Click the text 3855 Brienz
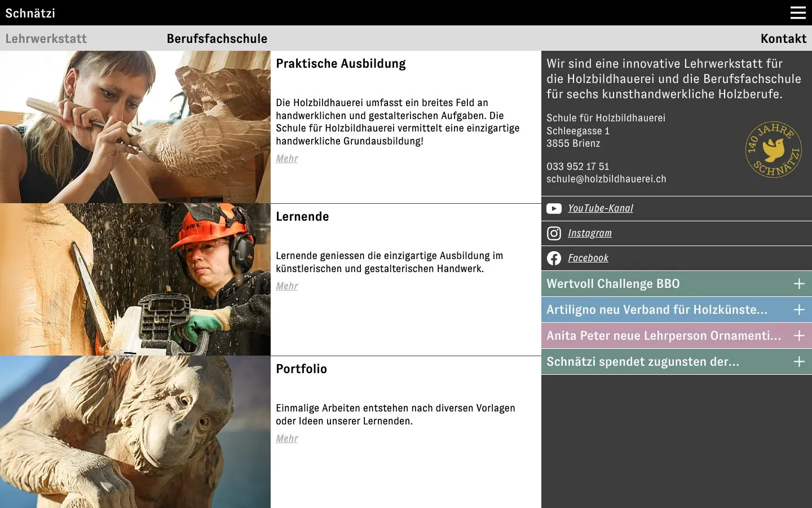The width and height of the screenshot is (812, 508). [573, 143]
